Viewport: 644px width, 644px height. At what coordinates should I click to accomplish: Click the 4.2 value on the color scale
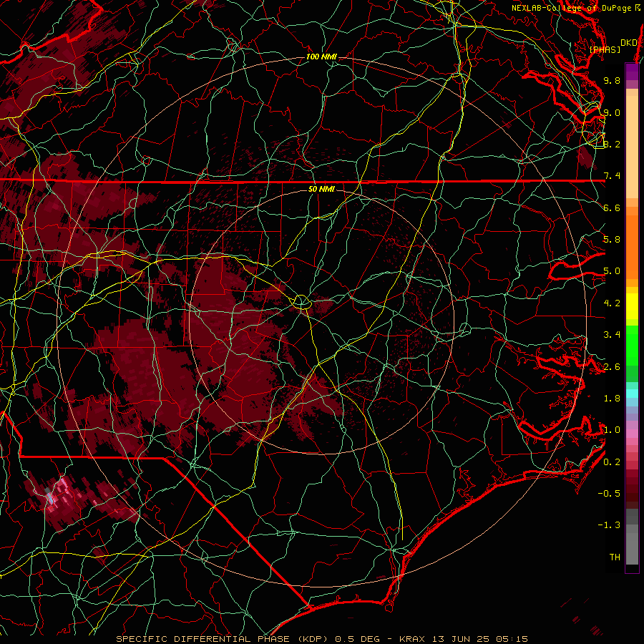pyautogui.click(x=612, y=303)
